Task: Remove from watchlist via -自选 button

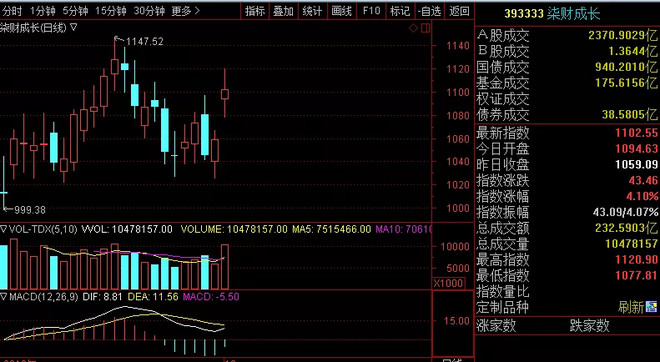Action: pyautogui.click(x=429, y=11)
